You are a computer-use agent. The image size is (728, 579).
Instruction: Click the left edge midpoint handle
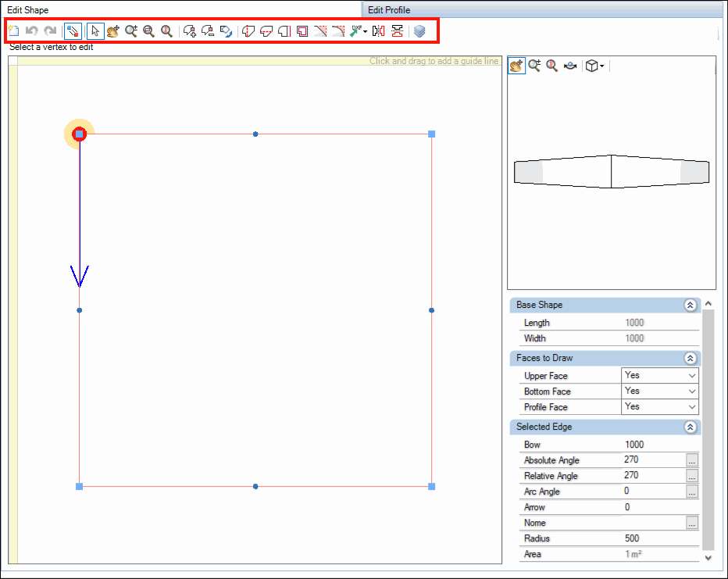point(80,310)
